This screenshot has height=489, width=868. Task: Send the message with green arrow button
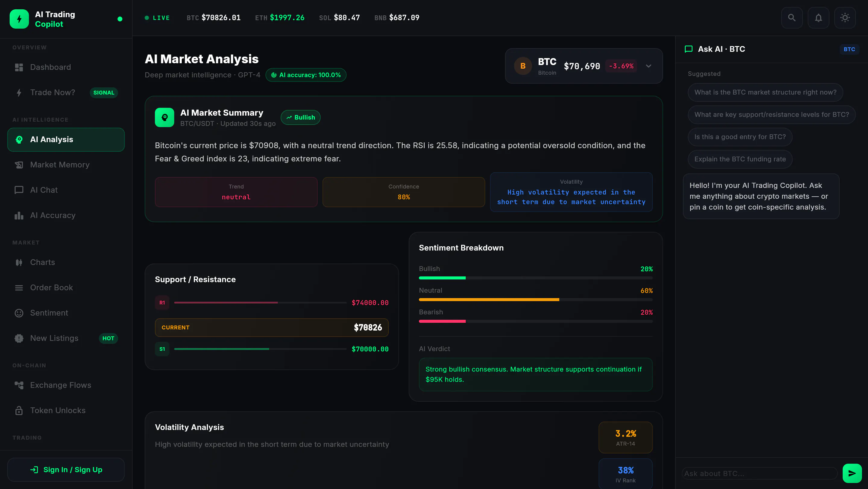pyautogui.click(x=852, y=473)
